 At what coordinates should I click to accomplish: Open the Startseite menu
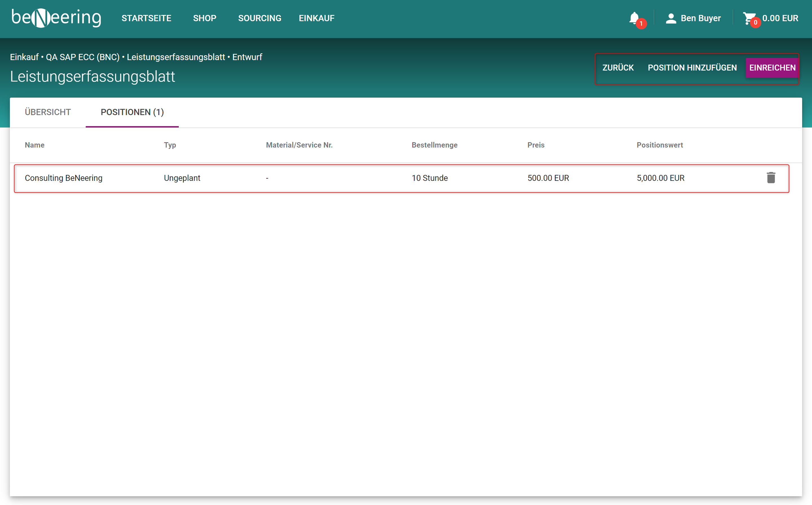(x=146, y=18)
